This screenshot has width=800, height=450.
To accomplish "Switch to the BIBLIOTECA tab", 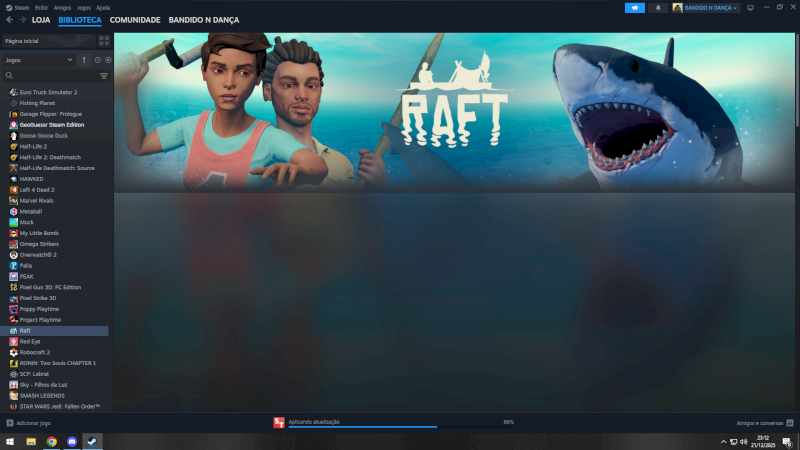I will tap(80, 20).
